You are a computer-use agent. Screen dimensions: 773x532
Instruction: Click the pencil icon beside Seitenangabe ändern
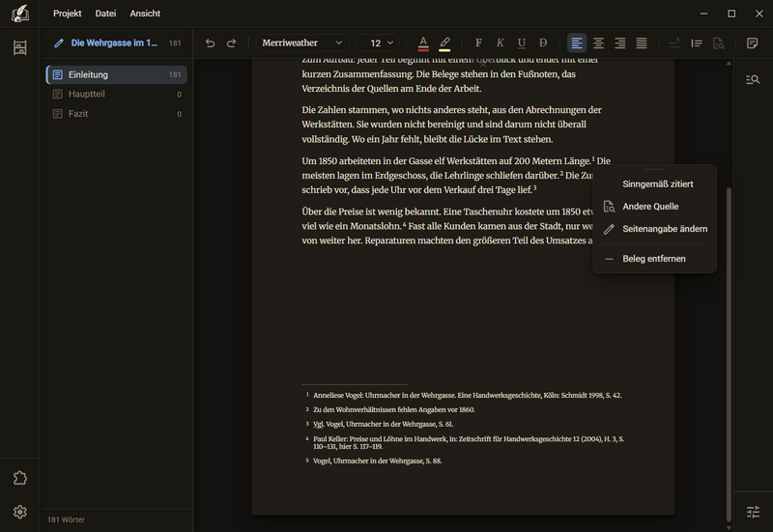[x=610, y=229]
